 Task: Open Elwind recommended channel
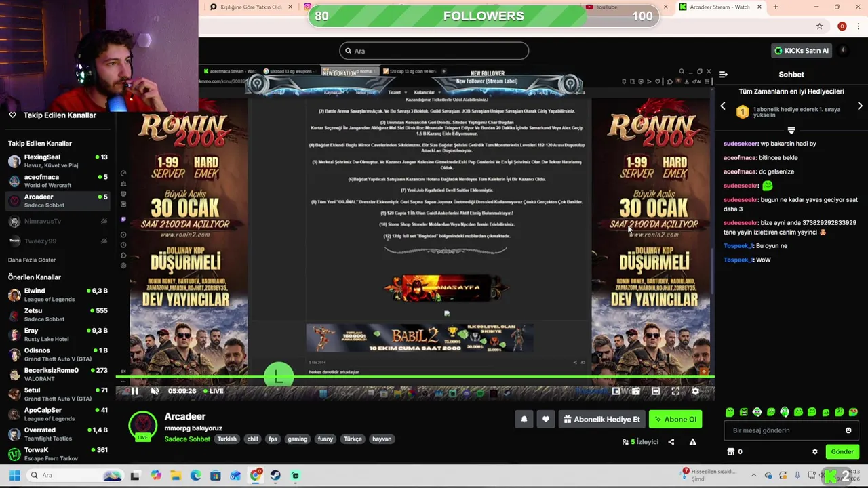click(58, 295)
